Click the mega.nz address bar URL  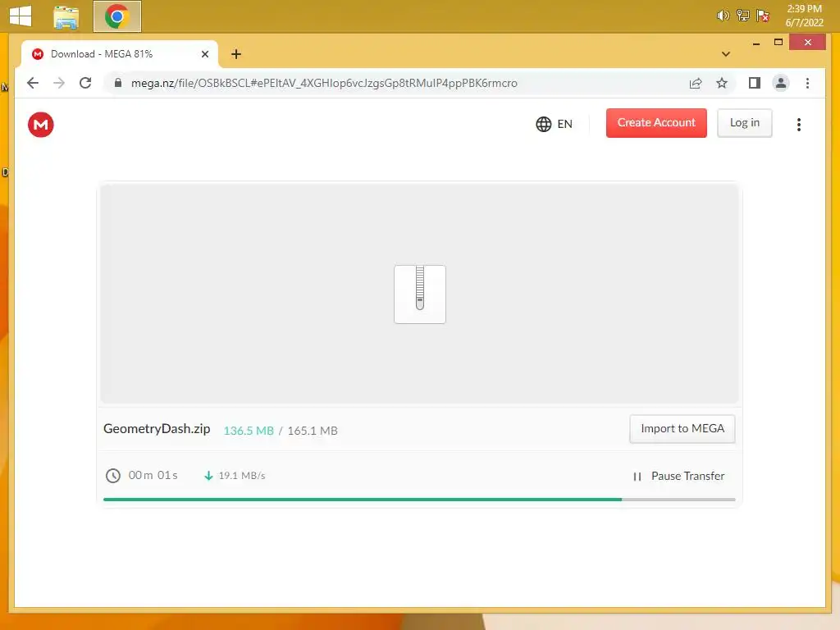click(324, 83)
